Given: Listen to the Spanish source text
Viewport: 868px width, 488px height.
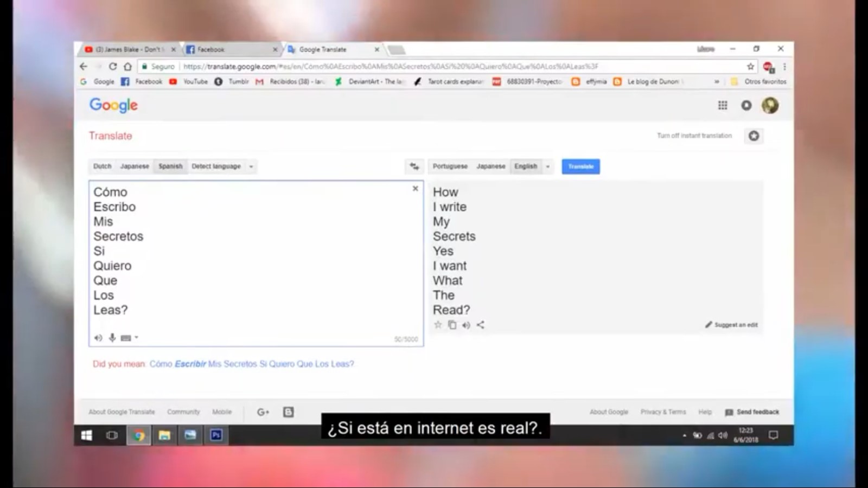Looking at the screenshot, I should pyautogui.click(x=98, y=338).
